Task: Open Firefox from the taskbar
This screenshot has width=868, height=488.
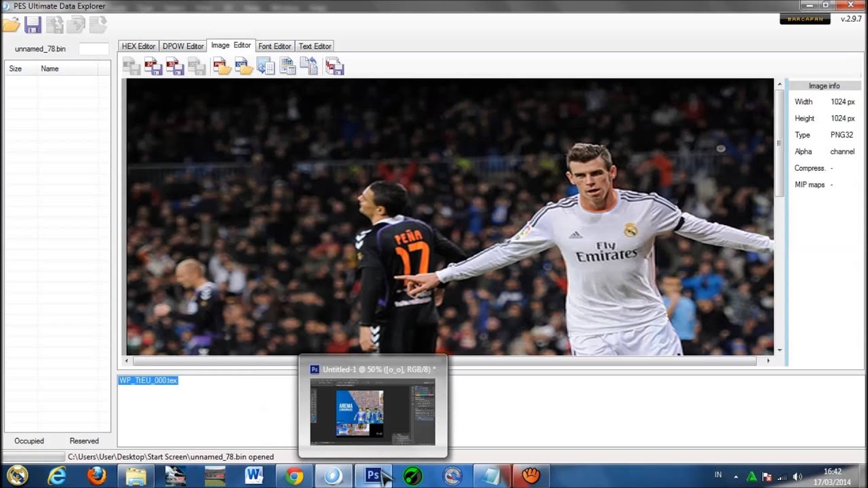Action: (96, 476)
